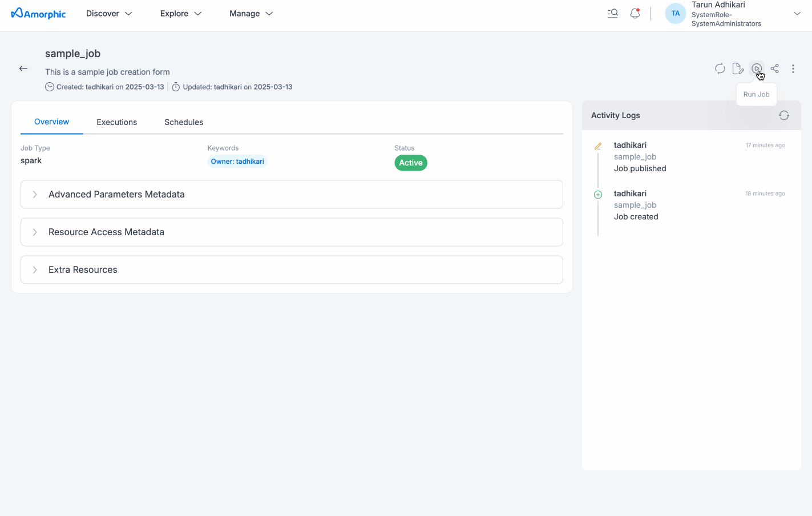Share the sample_job

pos(775,68)
